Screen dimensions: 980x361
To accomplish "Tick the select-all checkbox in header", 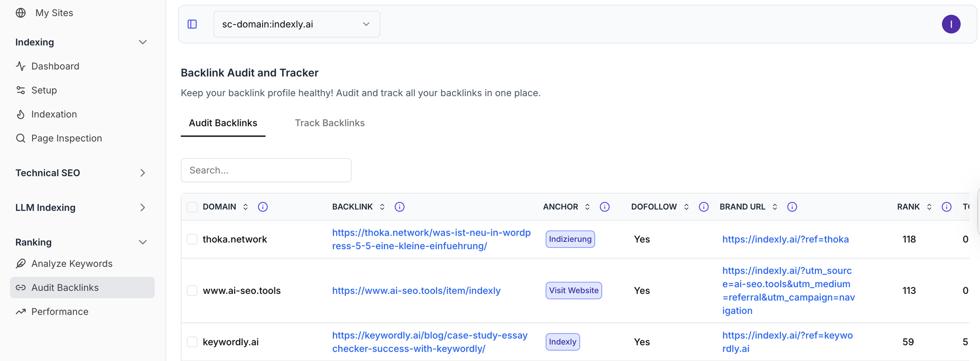I will pyautogui.click(x=192, y=207).
